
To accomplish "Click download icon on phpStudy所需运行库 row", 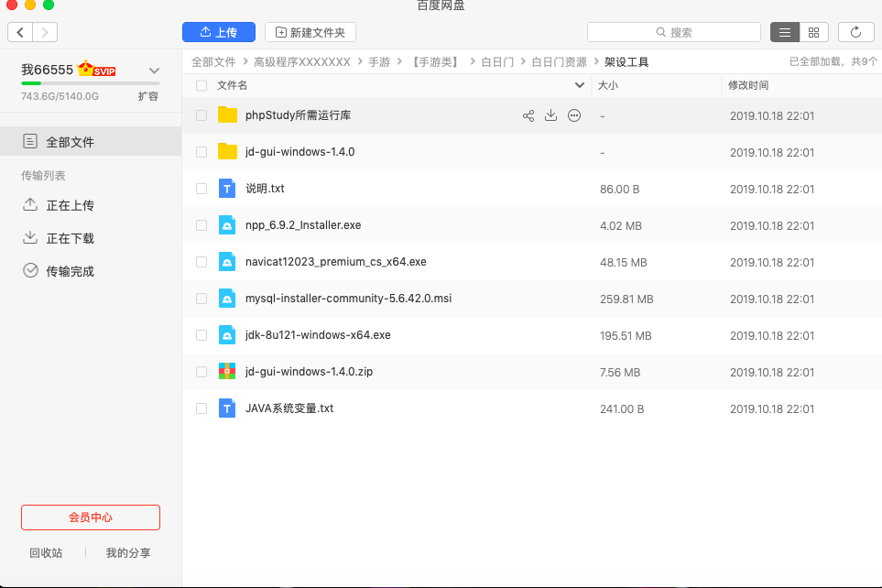I will (x=551, y=115).
